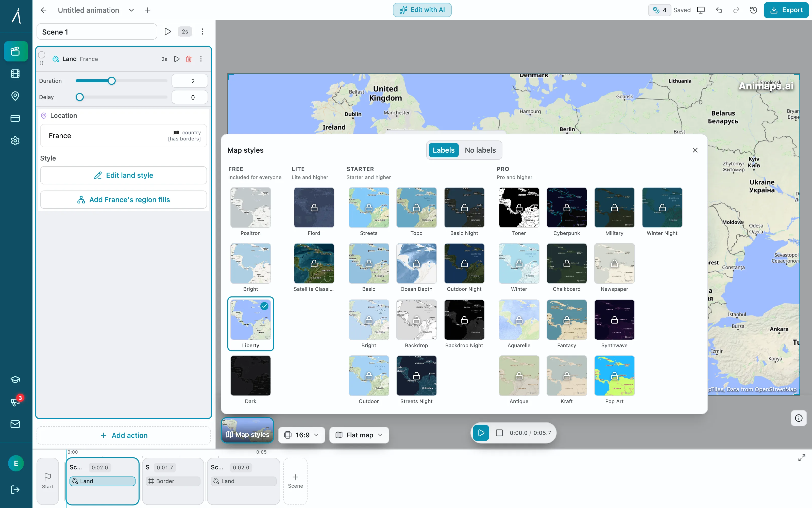Image resolution: width=812 pixels, height=508 pixels.
Task: Click the Start flag in timeline
Action: [48, 481]
